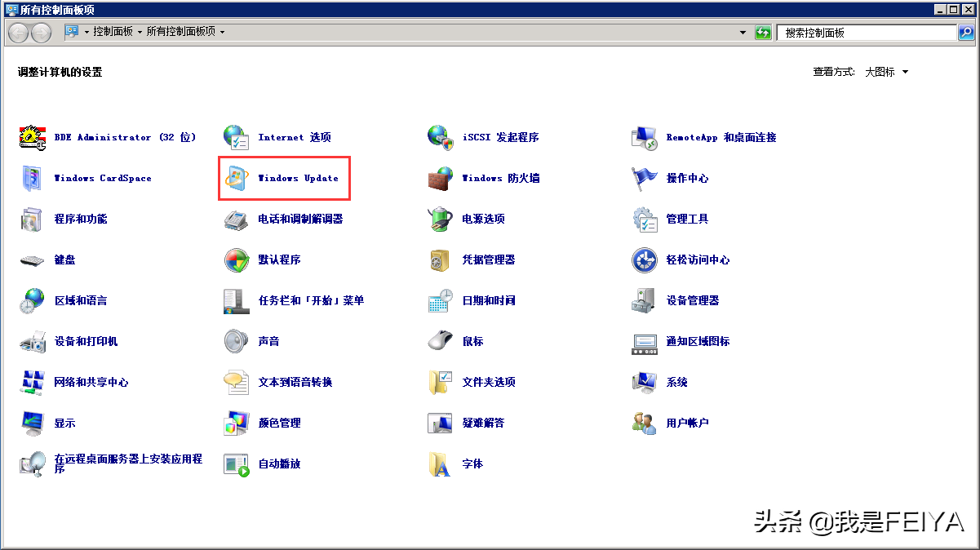Click the 电源选项 text label

(483, 219)
